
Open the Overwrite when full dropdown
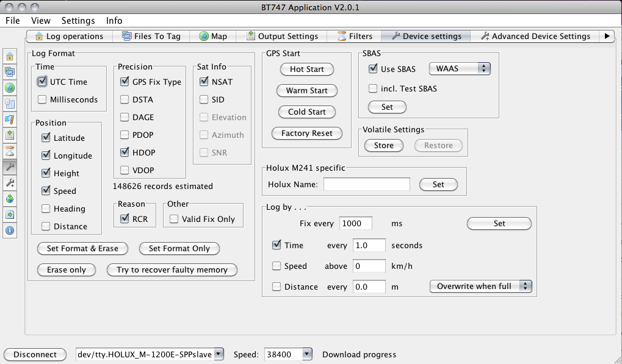pyautogui.click(x=480, y=286)
